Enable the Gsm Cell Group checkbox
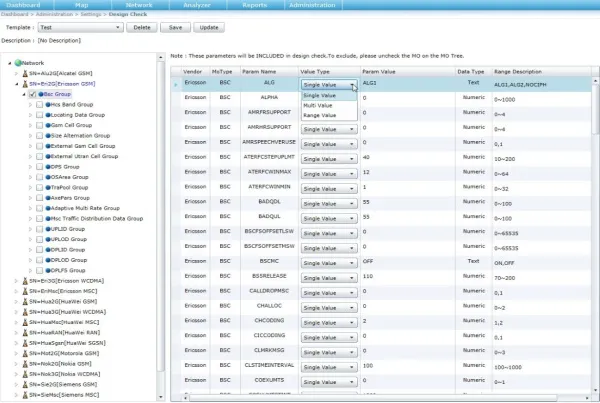Image resolution: width=600 pixels, height=403 pixels. click(39, 125)
